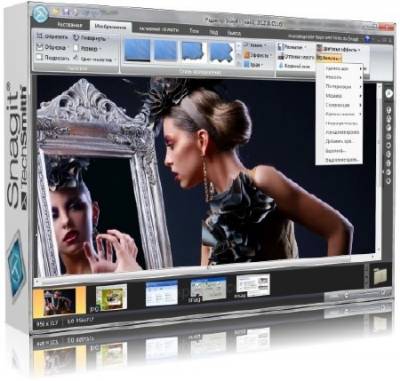
Task: Click the highlighted Filters (Фильтры) button
Action: click(329, 58)
